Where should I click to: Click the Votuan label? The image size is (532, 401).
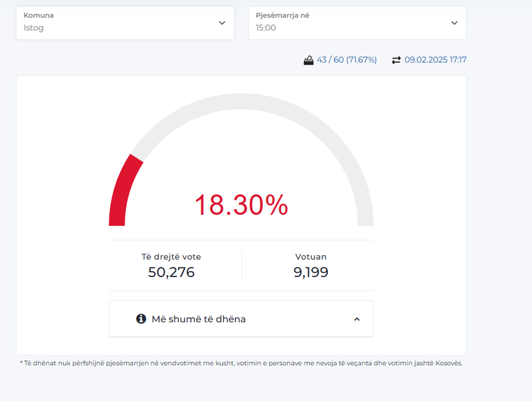(x=311, y=257)
